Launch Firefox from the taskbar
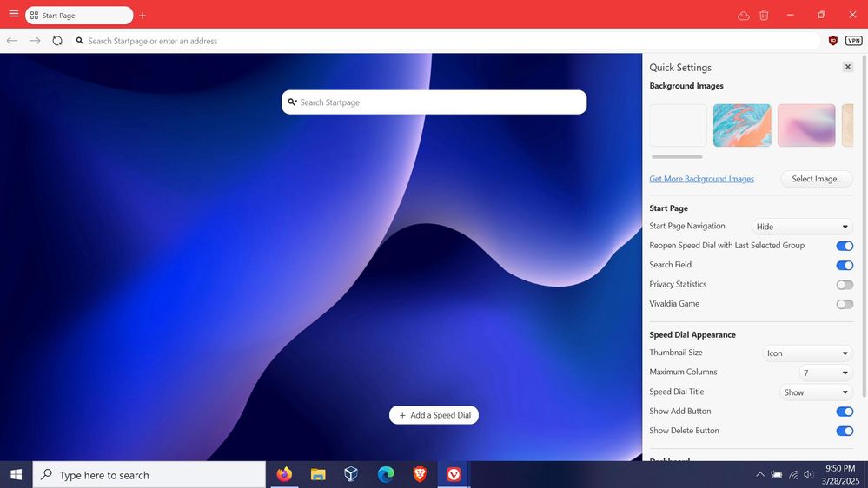The width and height of the screenshot is (868, 488). [284, 474]
